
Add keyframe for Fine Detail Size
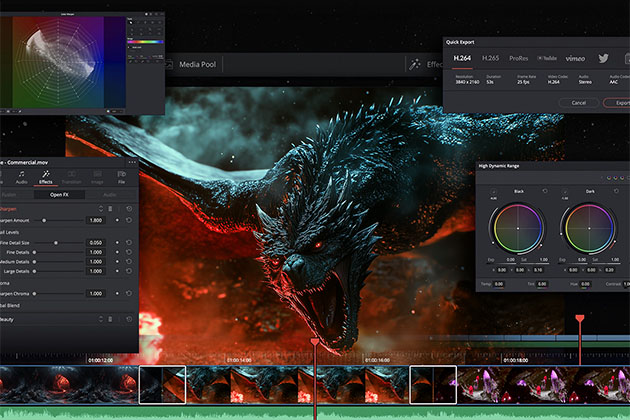[x=117, y=243]
